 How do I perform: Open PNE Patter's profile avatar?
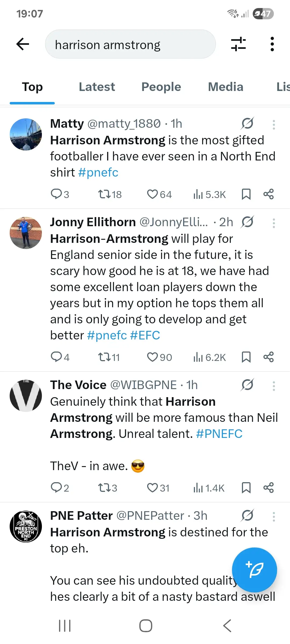[26, 526]
